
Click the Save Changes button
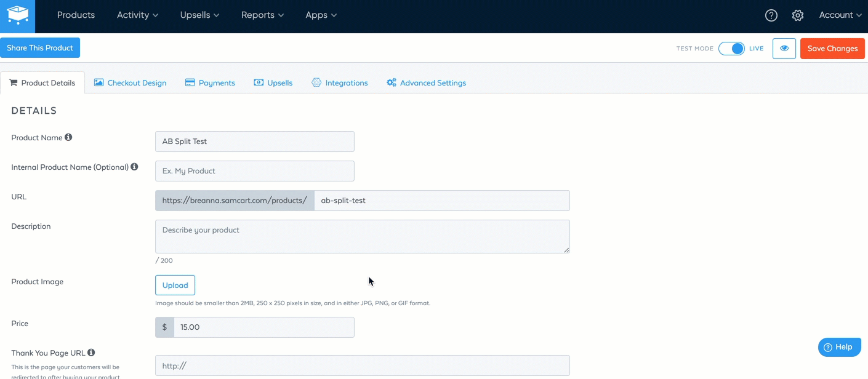click(832, 49)
